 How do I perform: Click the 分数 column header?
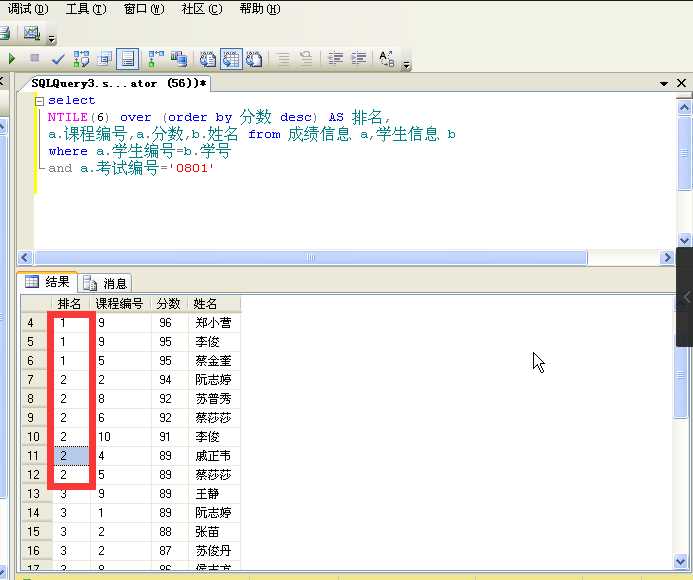click(169, 304)
